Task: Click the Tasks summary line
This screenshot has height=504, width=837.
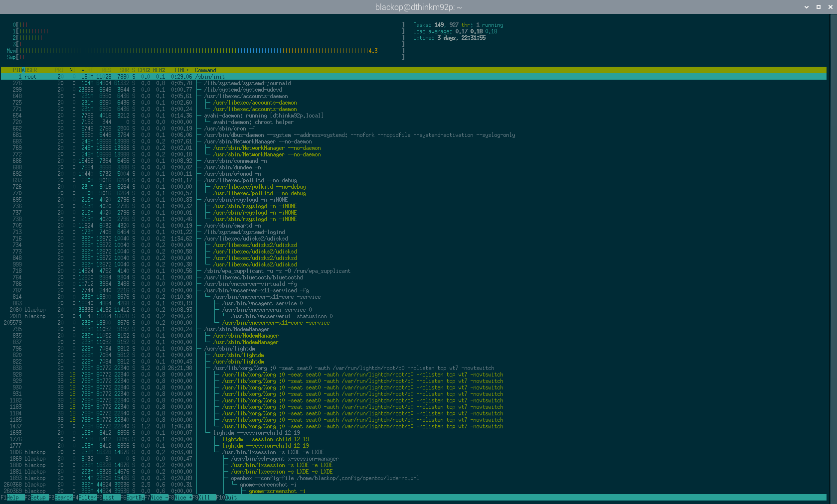Action: click(458, 24)
